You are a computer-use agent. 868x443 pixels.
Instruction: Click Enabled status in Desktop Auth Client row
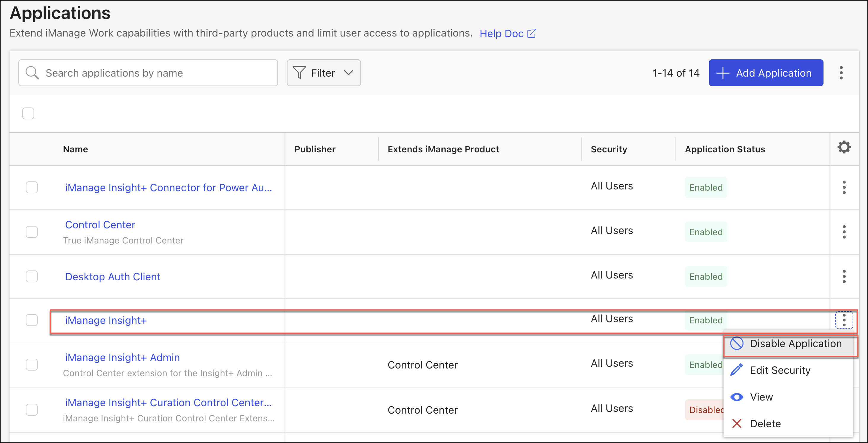click(706, 276)
